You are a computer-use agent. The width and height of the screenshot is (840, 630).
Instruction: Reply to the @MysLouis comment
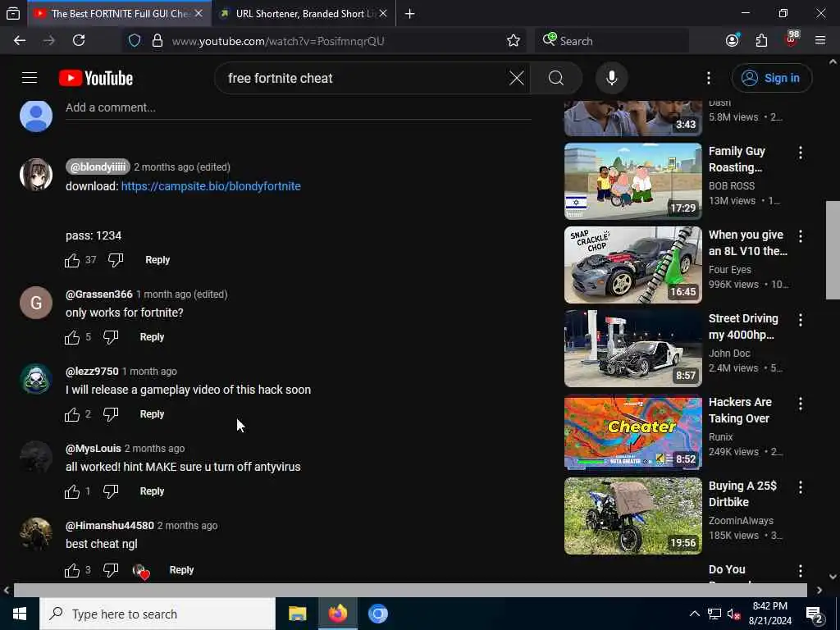coord(152,491)
